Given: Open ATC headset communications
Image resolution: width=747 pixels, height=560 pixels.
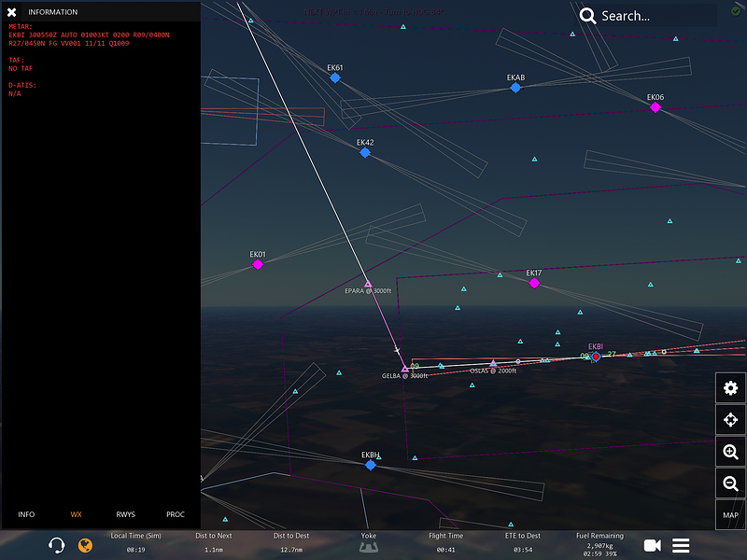Looking at the screenshot, I should point(56,545).
